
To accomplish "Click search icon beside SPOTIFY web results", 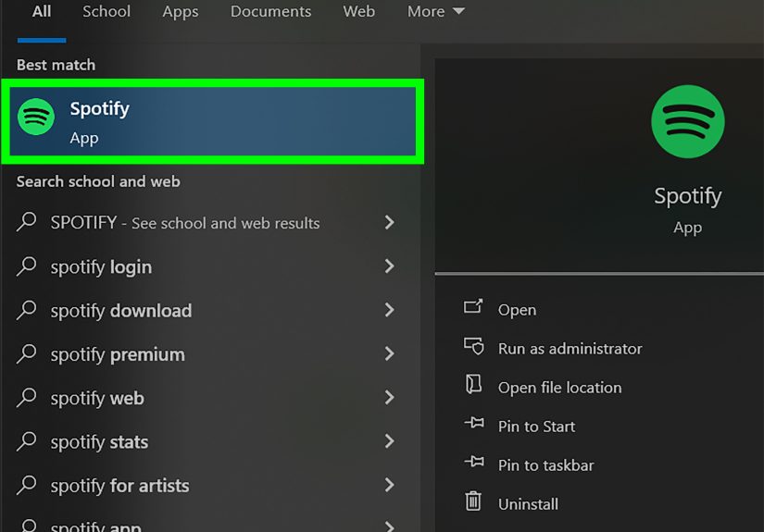I will point(26,222).
